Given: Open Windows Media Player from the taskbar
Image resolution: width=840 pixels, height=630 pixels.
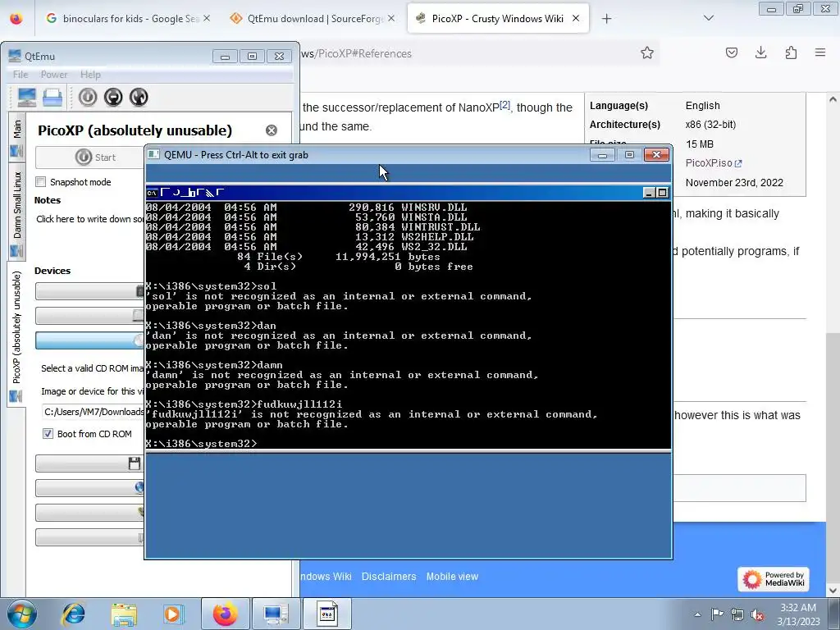Looking at the screenshot, I should pos(173,614).
